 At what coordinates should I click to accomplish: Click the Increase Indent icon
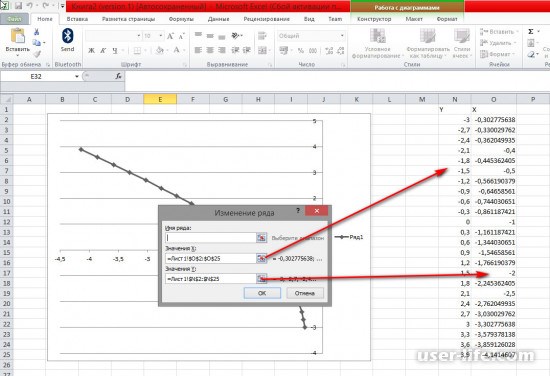point(247,51)
